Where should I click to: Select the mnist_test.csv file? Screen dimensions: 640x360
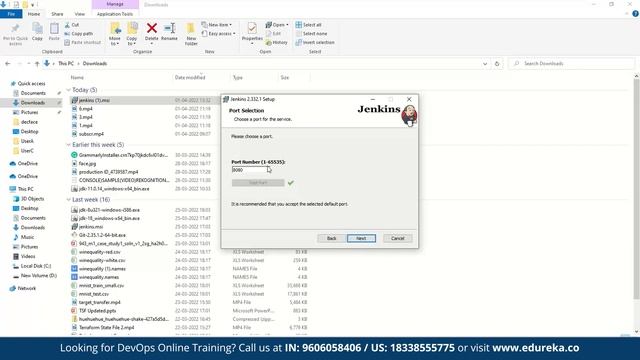[94, 294]
